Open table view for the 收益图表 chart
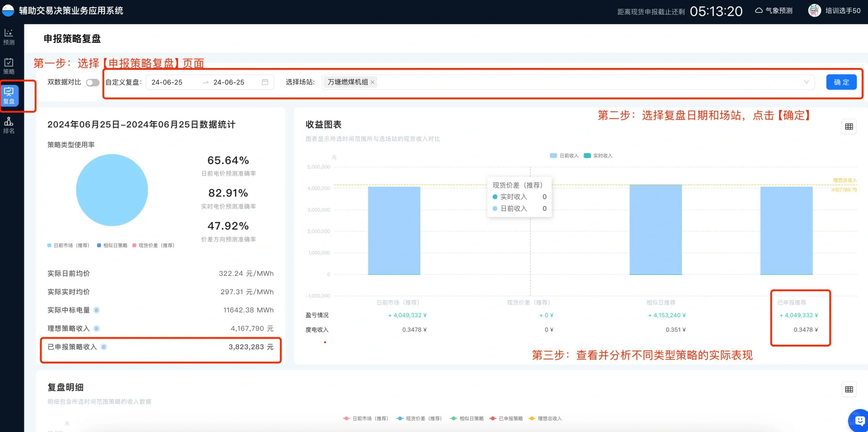This screenshot has width=868, height=432. (849, 126)
